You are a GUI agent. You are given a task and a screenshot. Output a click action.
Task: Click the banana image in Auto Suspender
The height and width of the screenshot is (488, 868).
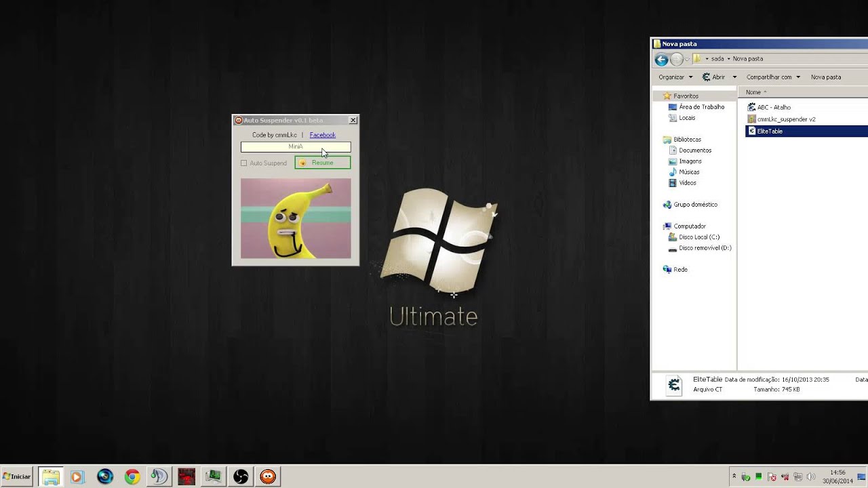click(x=296, y=218)
